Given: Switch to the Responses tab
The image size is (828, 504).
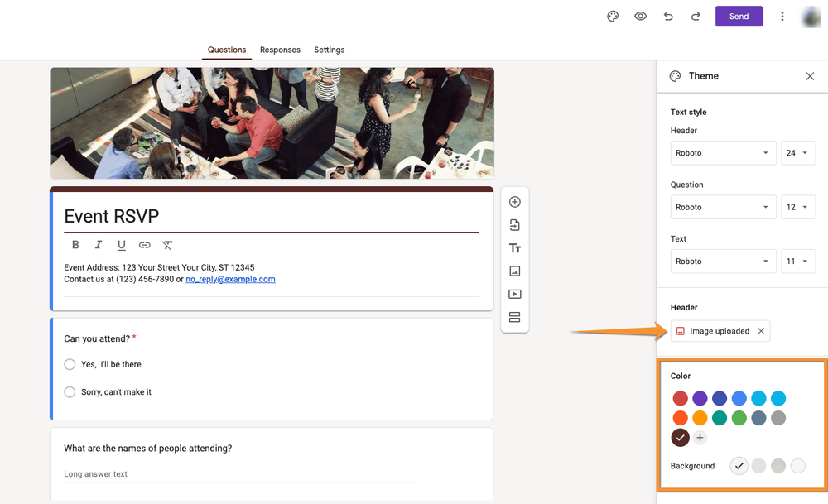Looking at the screenshot, I should [x=280, y=50].
